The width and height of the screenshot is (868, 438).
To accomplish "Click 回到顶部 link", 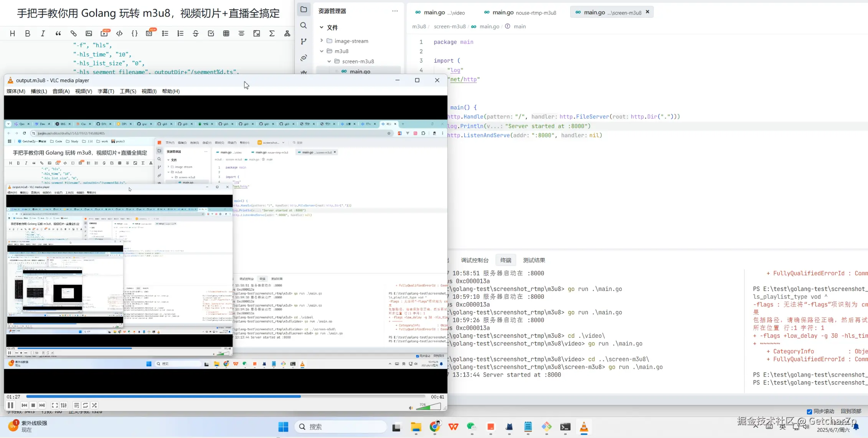I will coord(851,411).
